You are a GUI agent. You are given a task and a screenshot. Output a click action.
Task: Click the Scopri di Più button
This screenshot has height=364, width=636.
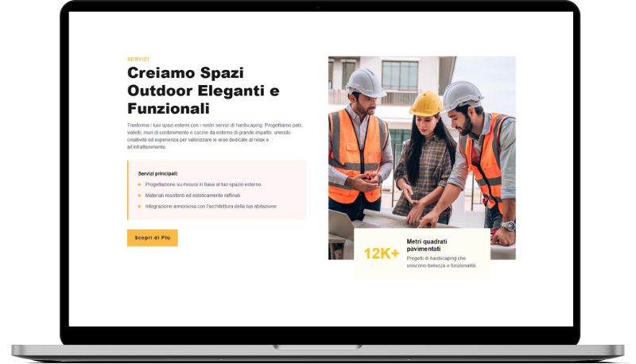(x=152, y=238)
